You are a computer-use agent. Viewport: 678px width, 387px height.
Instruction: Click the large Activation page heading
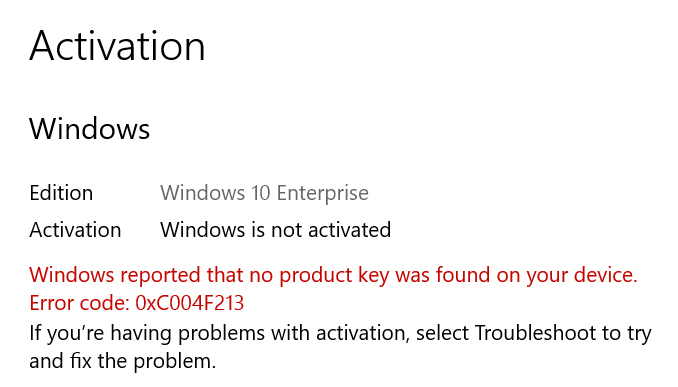pyautogui.click(x=117, y=46)
